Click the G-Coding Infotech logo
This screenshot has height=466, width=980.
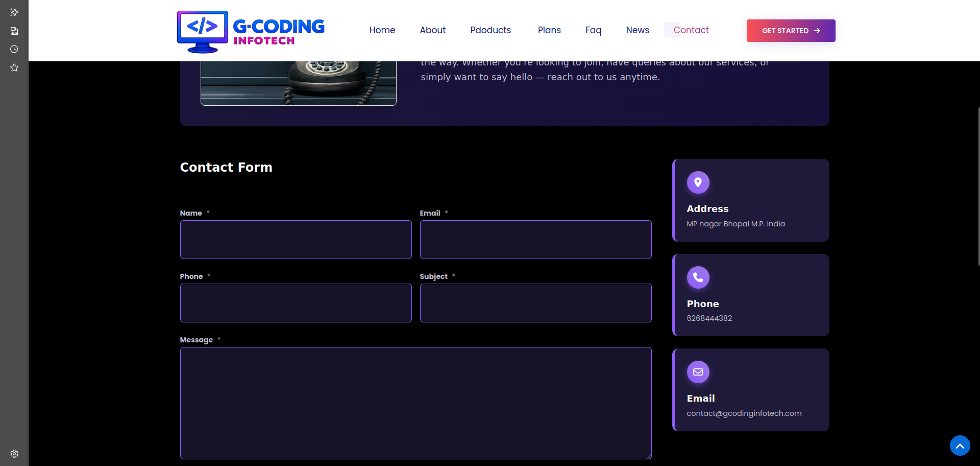(x=251, y=32)
